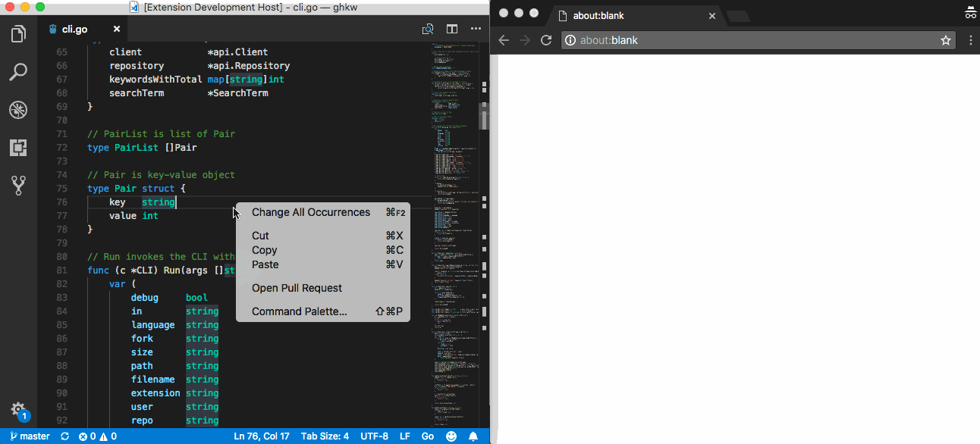Split the editor using the split icon
This screenshot has width=980, height=444.
coord(451,28)
